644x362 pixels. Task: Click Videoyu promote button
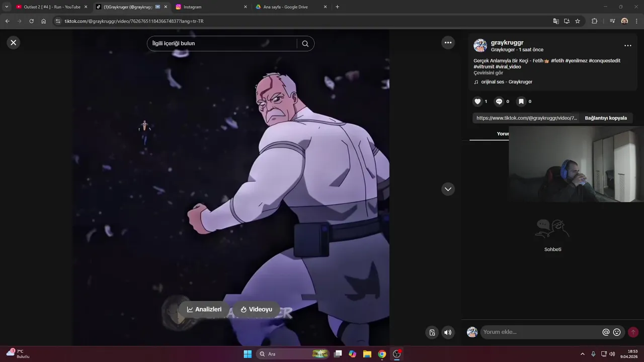click(x=256, y=309)
